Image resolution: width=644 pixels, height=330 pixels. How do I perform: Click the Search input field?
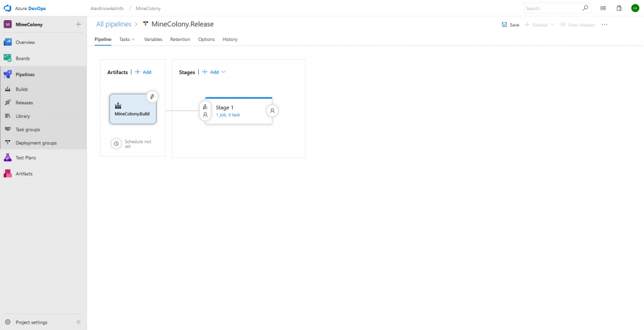pyautogui.click(x=557, y=8)
